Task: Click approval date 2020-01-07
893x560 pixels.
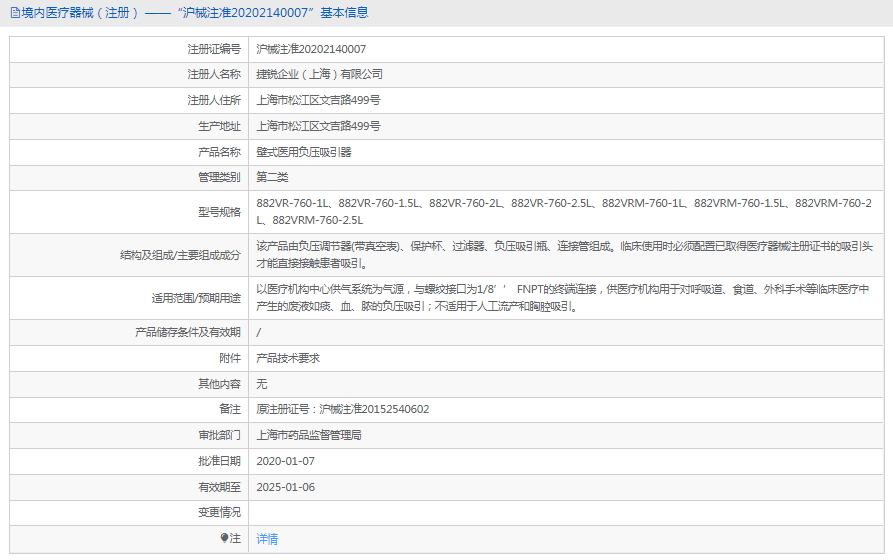Action: [x=285, y=461]
